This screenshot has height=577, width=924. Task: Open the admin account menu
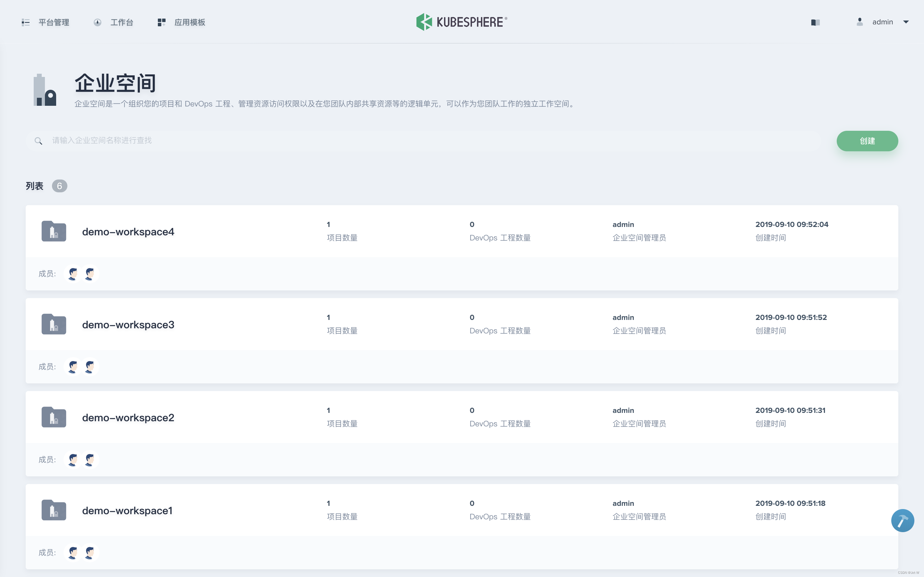pos(882,22)
